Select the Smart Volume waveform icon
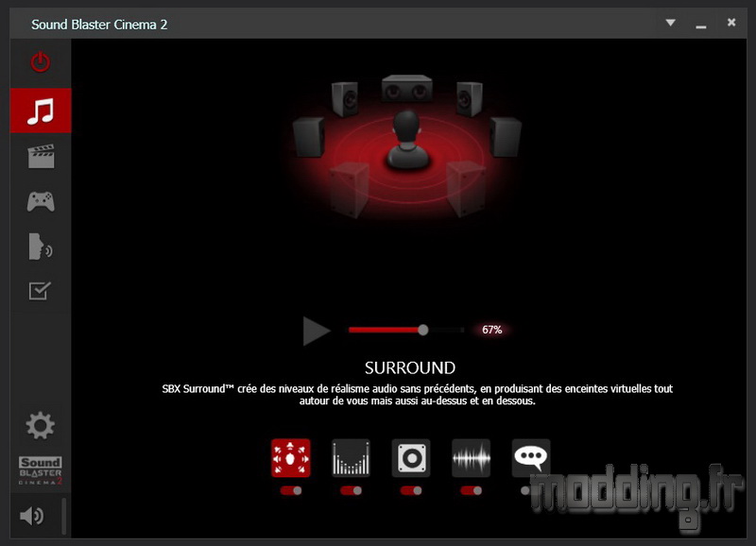Image resolution: width=756 pixels, height=546 pixels. [x=471, y=458]
